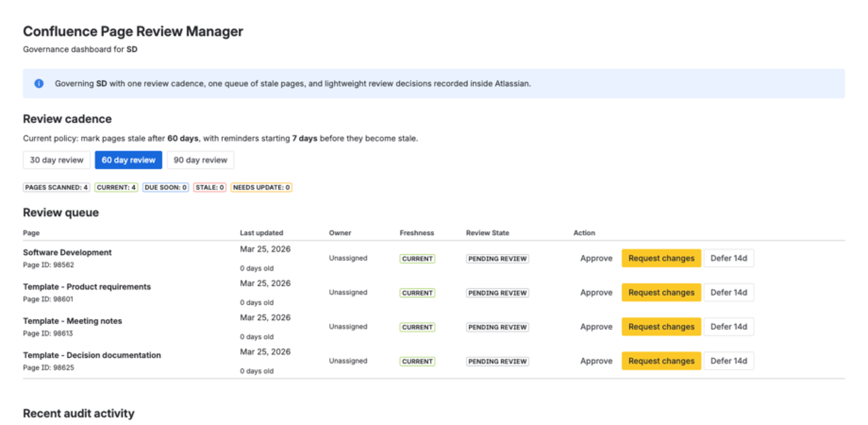Select the 90 day review cadence

[200, 160]
